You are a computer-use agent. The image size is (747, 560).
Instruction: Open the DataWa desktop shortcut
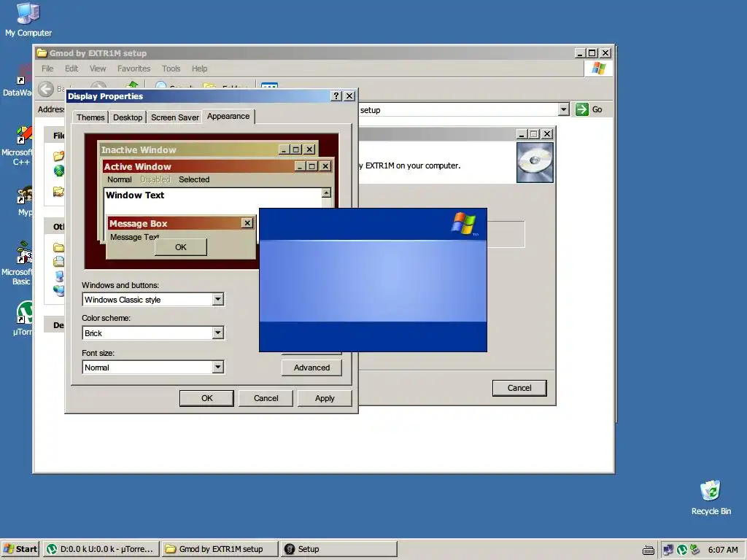pos(19,81)
